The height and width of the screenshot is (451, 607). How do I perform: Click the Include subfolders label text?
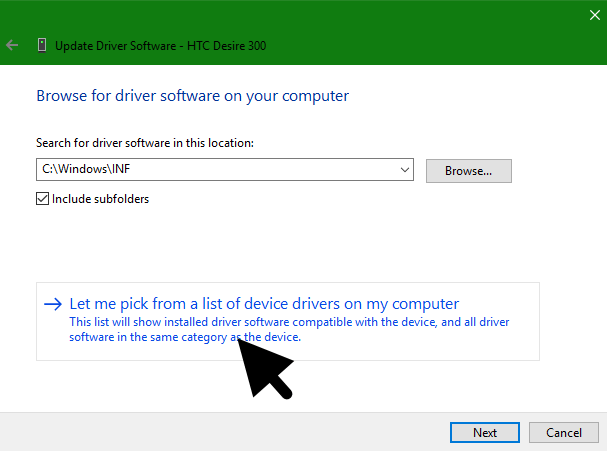coord(100,199)
